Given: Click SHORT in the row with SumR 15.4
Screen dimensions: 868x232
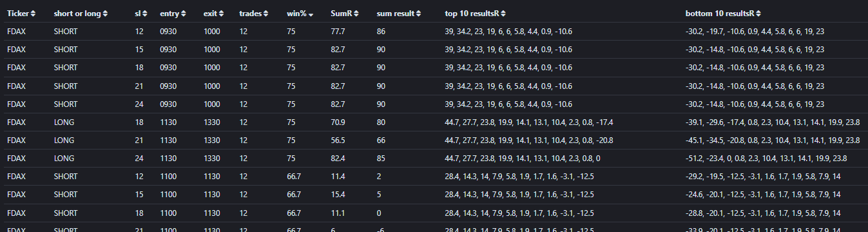Looking at the screenshot, I should click(x=66, y=194).
